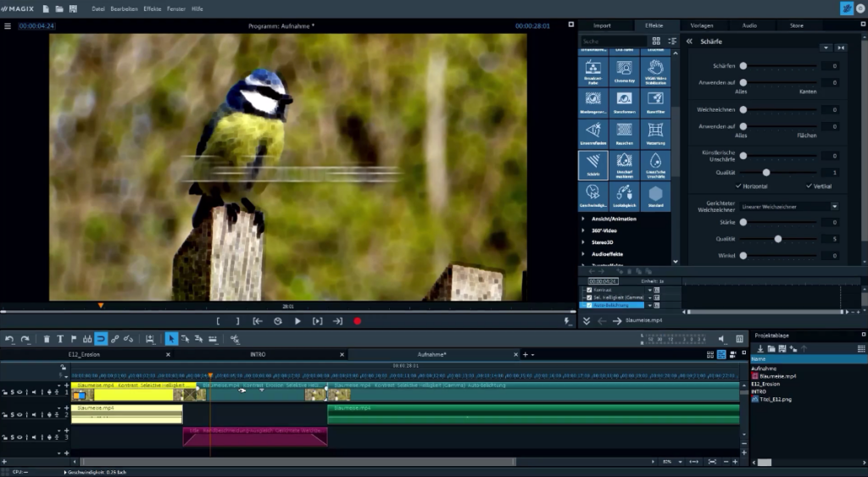The width and height of the screenshot is (868, 477).
Task: Switch to the Vorlagen tab
Action: coord(701,25)
